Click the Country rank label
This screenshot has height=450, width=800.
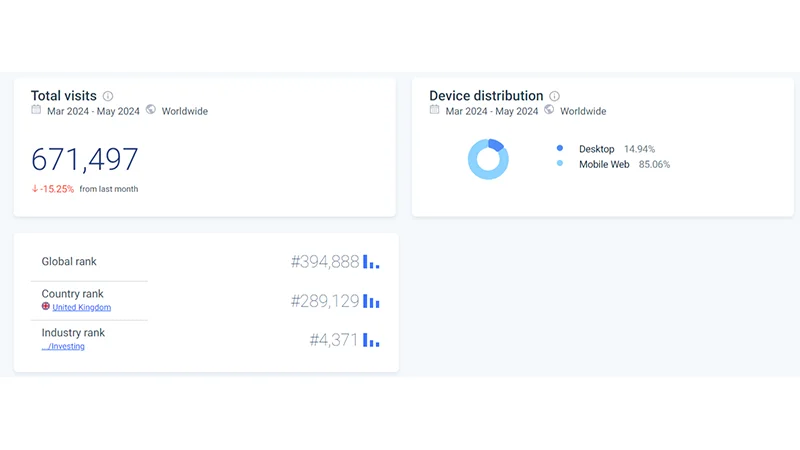[72, 294]
